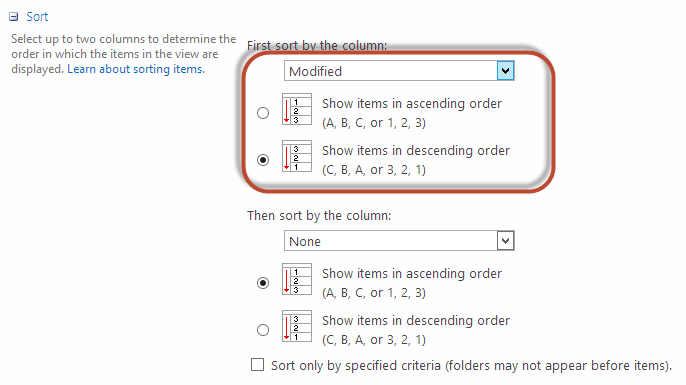686x385 pixels.
Task: Click first sort ascending 1-2-3 icon
Action: [297, 109]
